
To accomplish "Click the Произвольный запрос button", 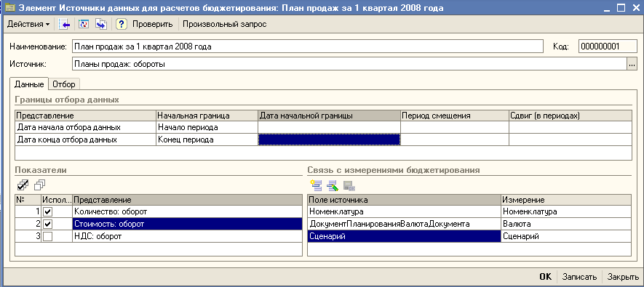I will [x=225, y=24].
